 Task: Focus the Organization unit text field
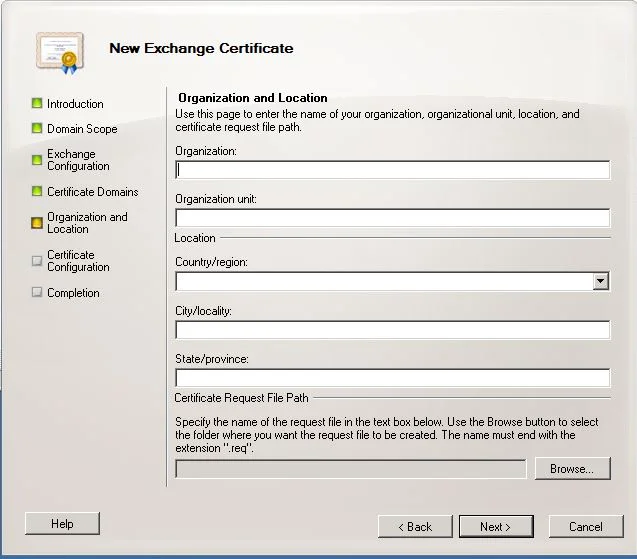point(392,218)
